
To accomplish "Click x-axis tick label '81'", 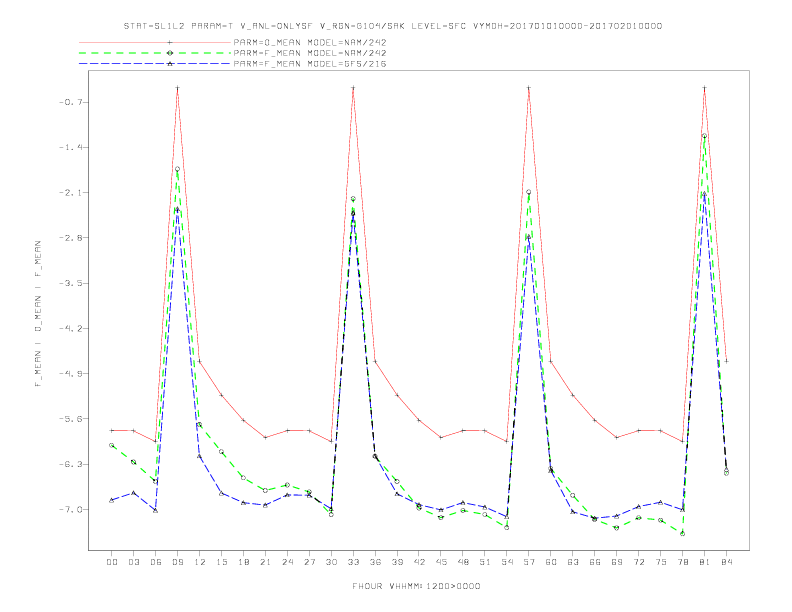I will tap(705, 562).
